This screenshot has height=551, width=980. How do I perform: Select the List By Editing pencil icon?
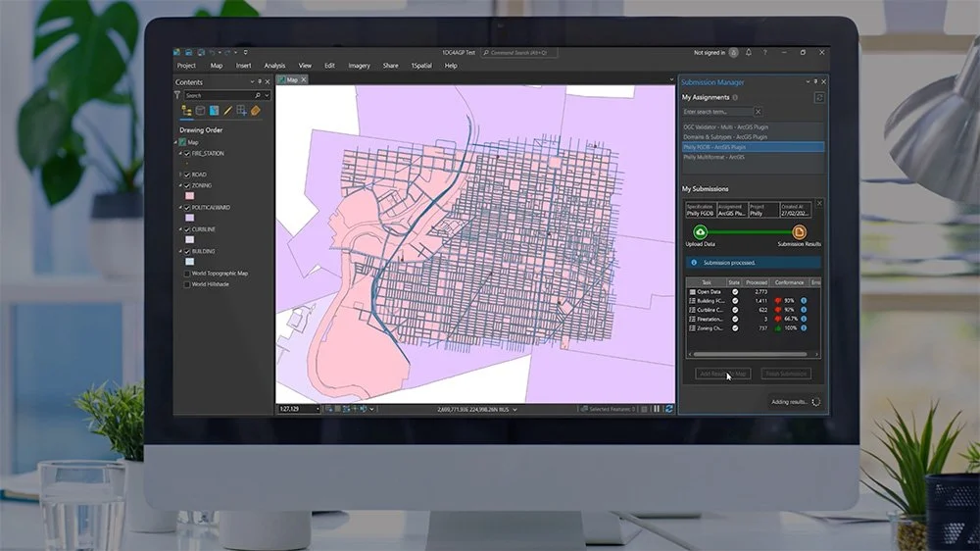tap(227, 111)
